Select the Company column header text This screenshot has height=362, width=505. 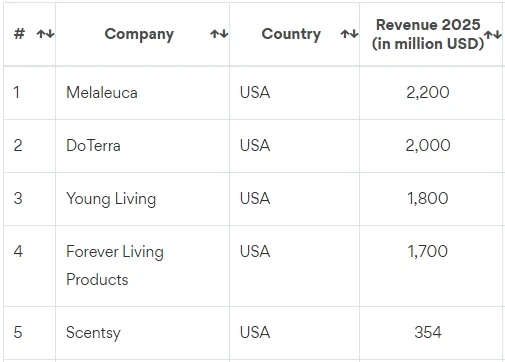[139, 34]
